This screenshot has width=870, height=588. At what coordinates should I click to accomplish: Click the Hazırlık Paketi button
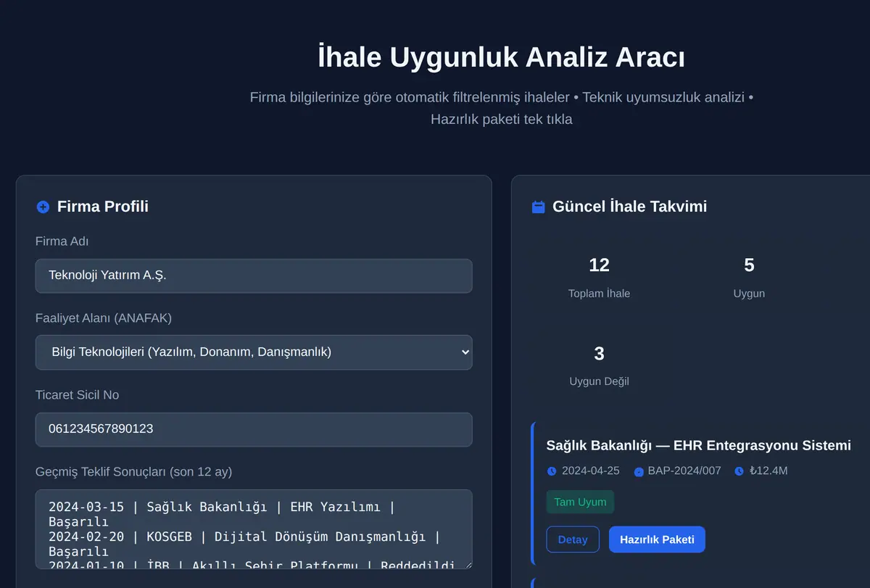[657, 539]
